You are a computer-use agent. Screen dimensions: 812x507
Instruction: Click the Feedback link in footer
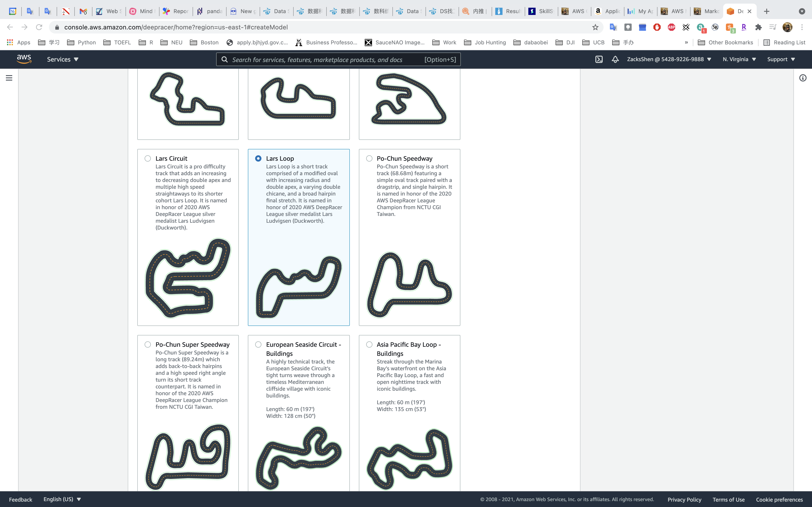(20, 499)
